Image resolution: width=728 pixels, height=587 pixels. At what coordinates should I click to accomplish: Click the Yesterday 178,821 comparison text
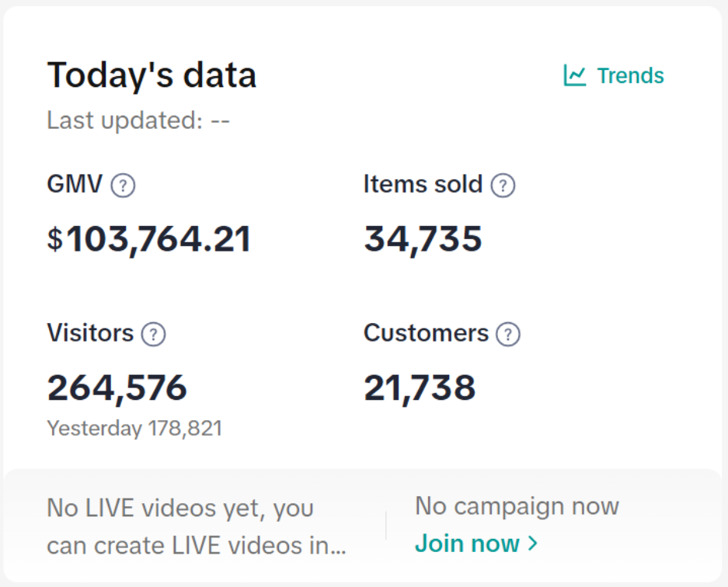click(134, 428)
